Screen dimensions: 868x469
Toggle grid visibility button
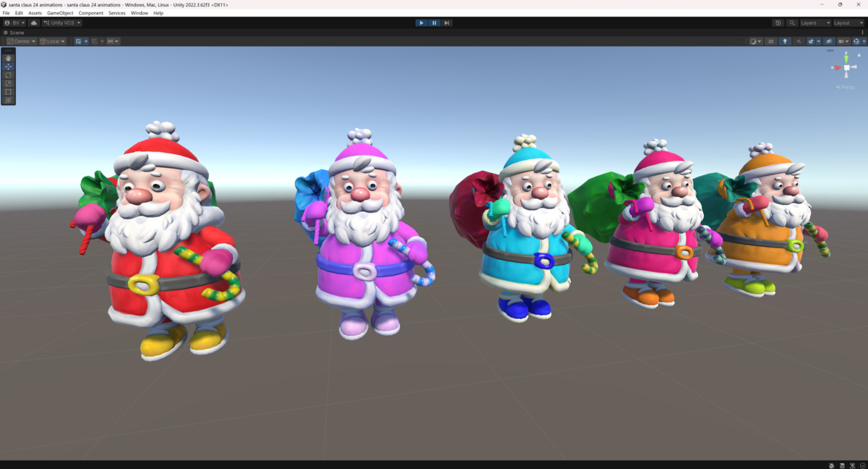tap(78, 41)
